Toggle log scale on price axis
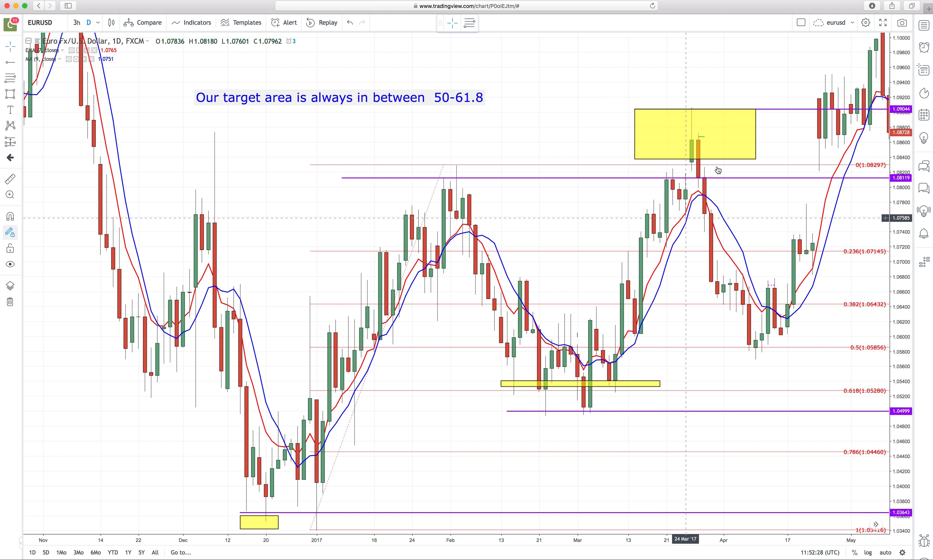933x560 pixels. click(x=868, y=552)
